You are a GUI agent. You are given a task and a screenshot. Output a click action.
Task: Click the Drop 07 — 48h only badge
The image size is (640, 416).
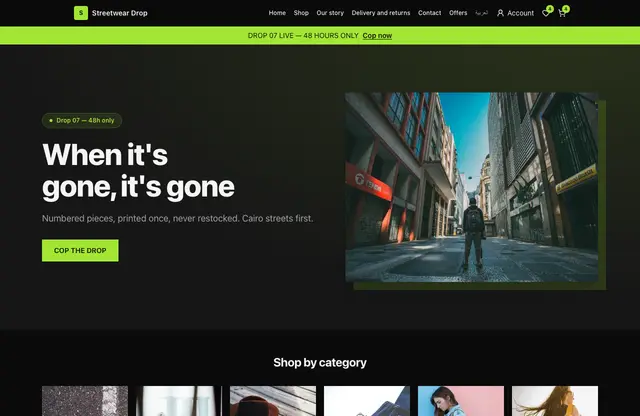tap(82, 120)
